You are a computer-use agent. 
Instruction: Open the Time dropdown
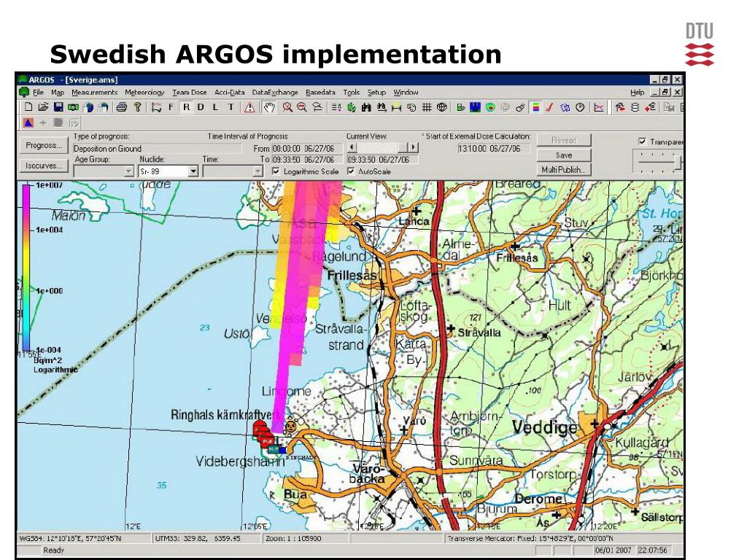[x=258, y=171]
